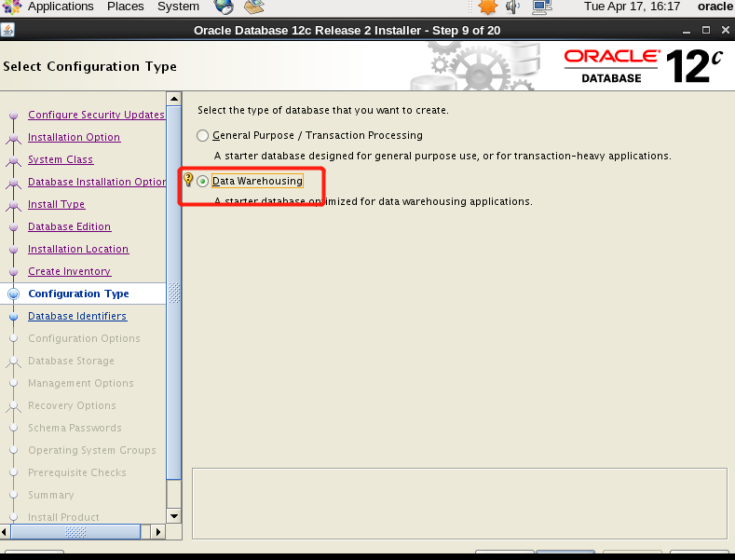
Task: Click the disabled Prerequisite Checks step
Action: (77, 472)
